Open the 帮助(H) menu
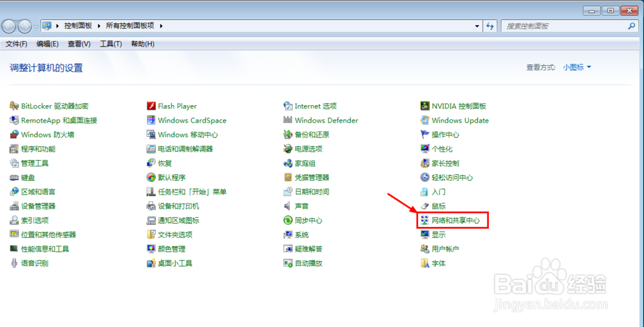 click(x=142, y=44)
